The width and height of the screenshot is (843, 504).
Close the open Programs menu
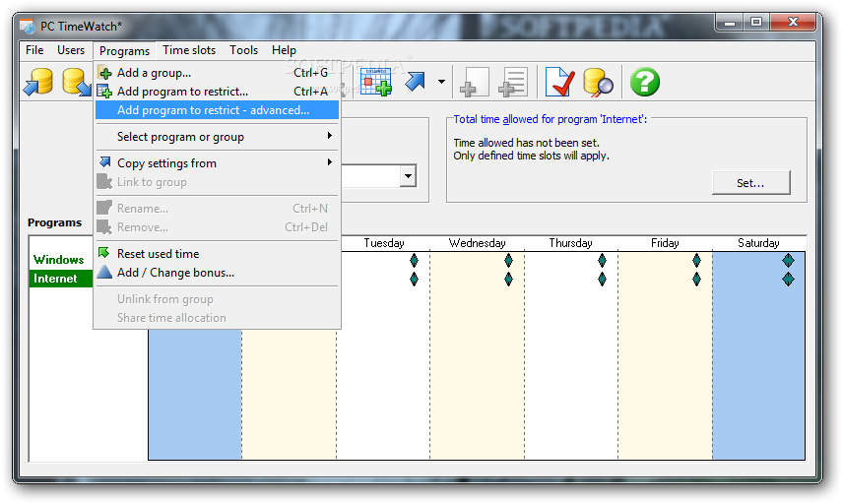coord(124,50)
